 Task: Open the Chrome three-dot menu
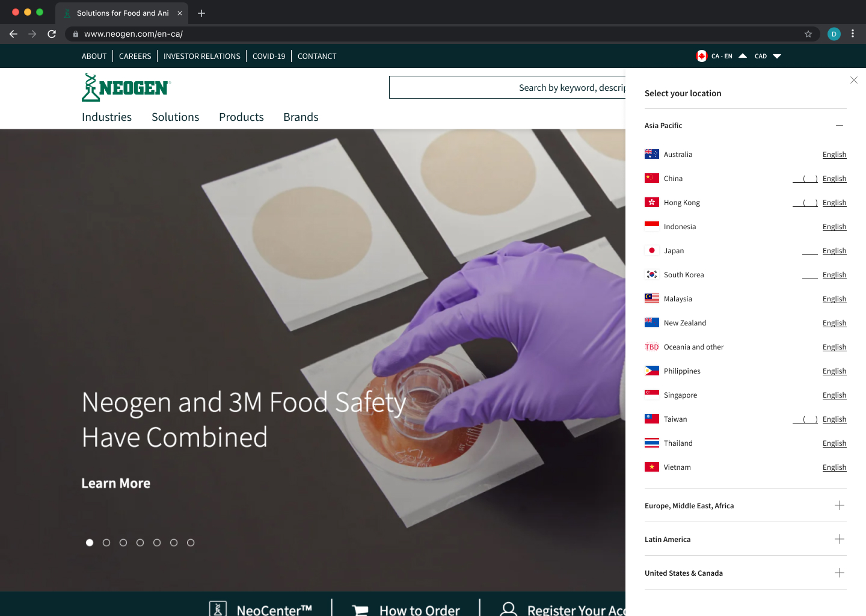click(853, 34)
